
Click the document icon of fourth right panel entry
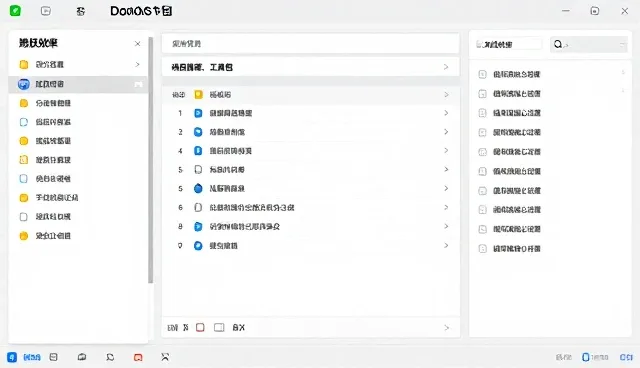[482, 132]
